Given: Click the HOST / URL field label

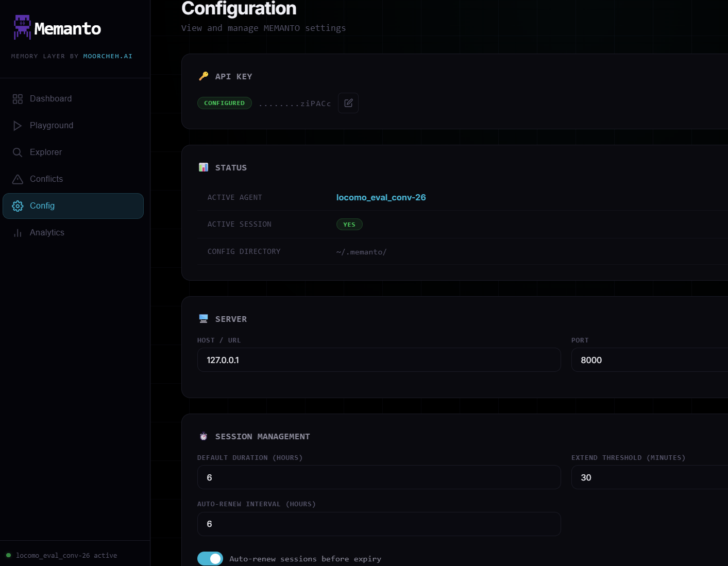Looking at the screenshot, I should click(218, 340).
